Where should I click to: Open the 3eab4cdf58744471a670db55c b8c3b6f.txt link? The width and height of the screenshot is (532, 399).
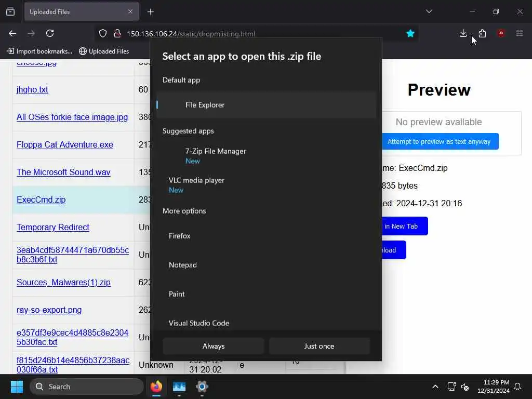click(x=73, y=255)
